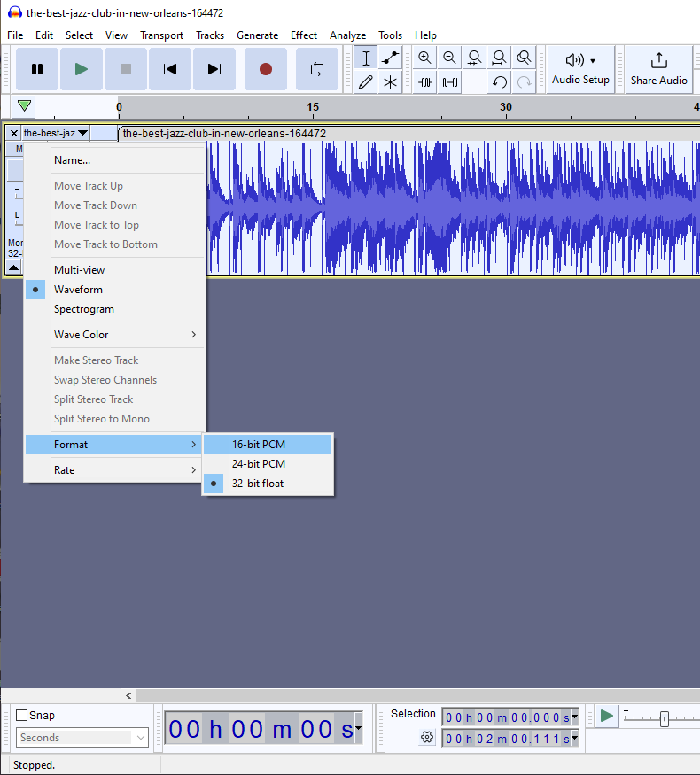The image size is (700, 775).
Task: Open Share Audio upload
Action: [658, 69]
